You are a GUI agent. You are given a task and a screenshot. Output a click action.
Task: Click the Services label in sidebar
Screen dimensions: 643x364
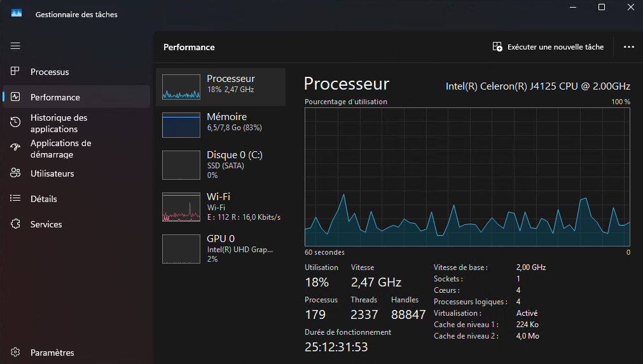point(46,224)
